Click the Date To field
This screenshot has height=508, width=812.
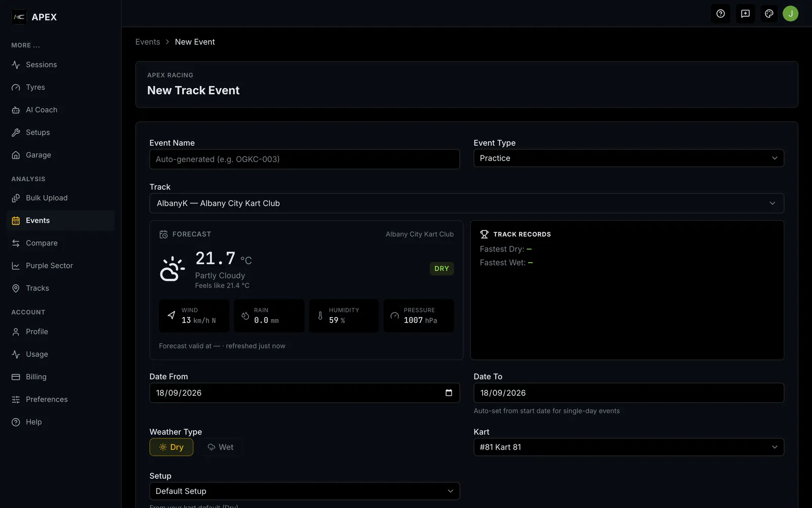click(629, 393)
